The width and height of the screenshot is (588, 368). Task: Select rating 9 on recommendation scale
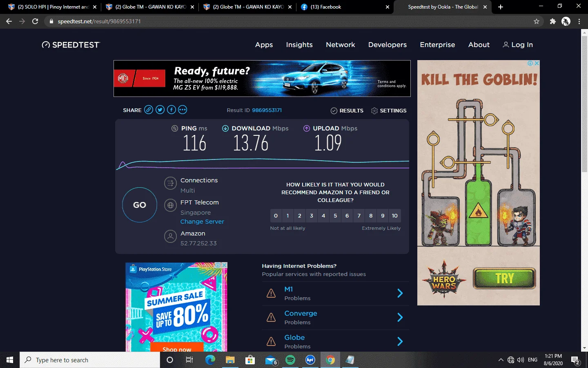click(x=383, y=216)
